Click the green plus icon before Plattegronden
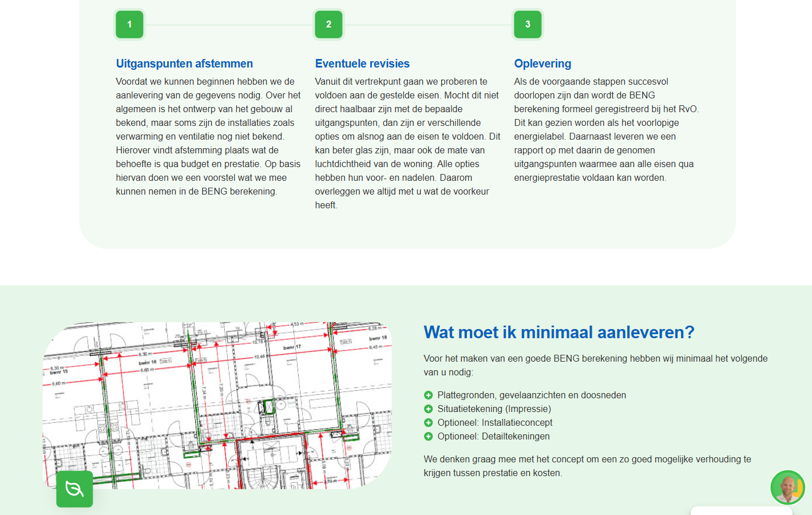Viewport: 812px width, 515px height. pos(428,395)
